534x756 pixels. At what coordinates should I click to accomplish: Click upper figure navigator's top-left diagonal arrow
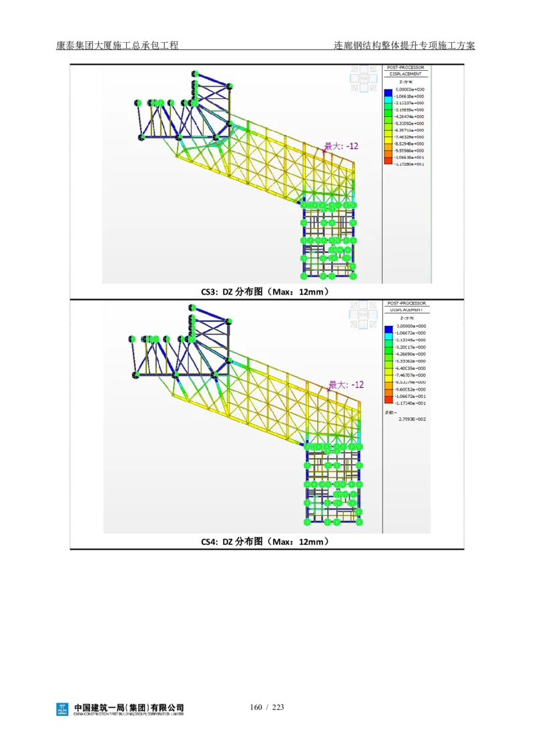tap(354, 69)
